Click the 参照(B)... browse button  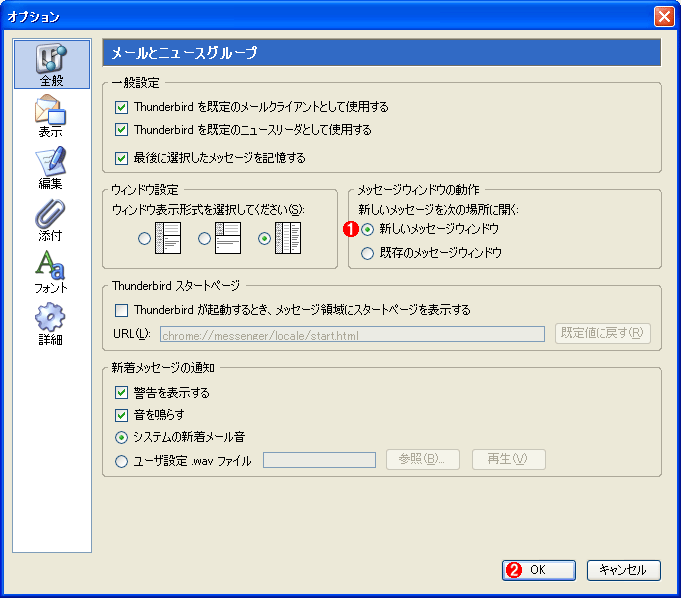(423, 459)
